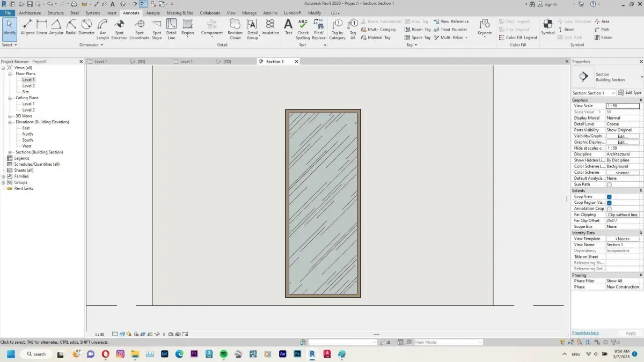Viewport: 644px width, 362px height.
Task: Open the Massing & Site ribbon tab
Action: tap(180, 13)
